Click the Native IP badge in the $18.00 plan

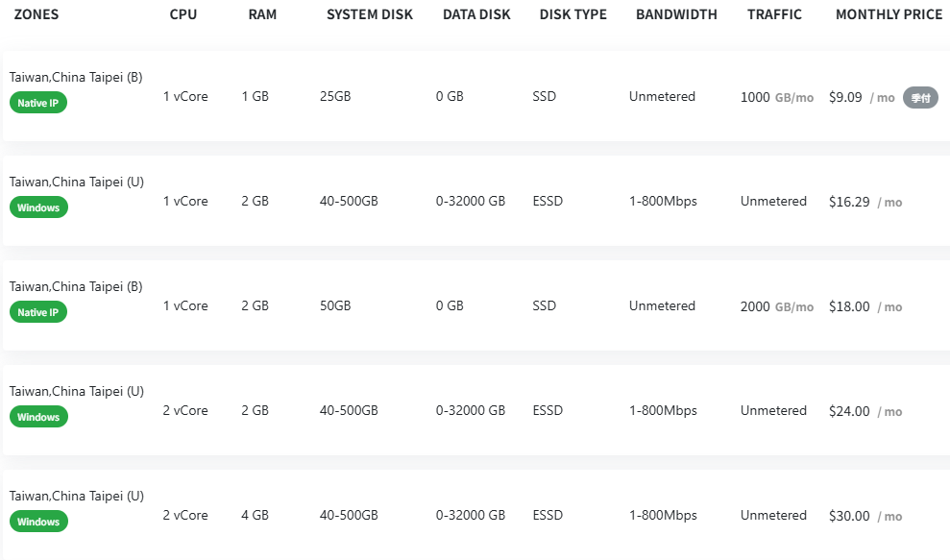pyautogui.click(x=38, y=312)
